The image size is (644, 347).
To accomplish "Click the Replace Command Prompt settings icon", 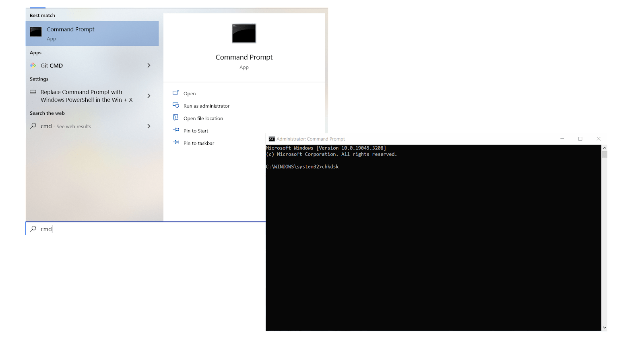I will click(33, 92).
